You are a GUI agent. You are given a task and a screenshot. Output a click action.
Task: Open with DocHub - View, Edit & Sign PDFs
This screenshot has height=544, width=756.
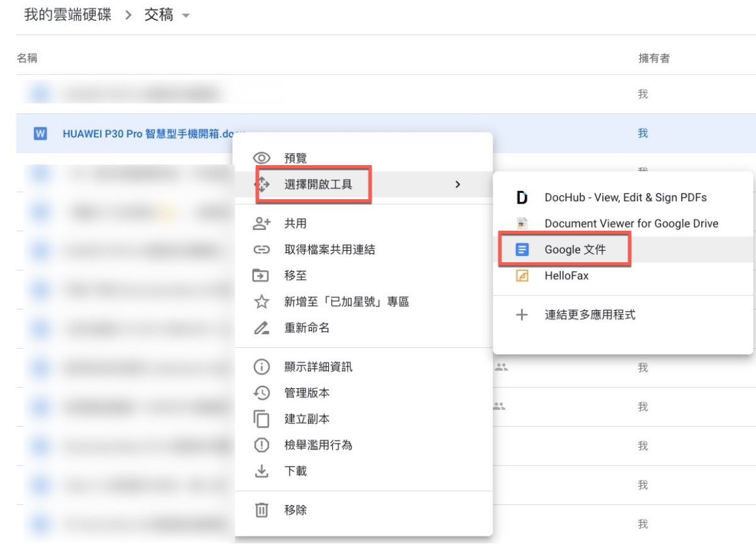[x=623, y=198]
